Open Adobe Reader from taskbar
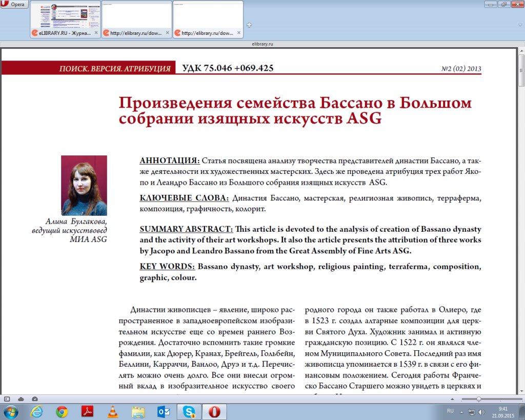Viewport: 525px width, 420px height. click(x=87, y=412)
